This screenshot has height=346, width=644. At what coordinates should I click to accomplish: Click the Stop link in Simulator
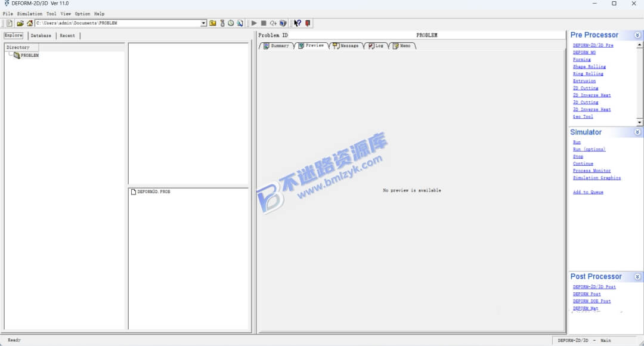coord(578,156)
